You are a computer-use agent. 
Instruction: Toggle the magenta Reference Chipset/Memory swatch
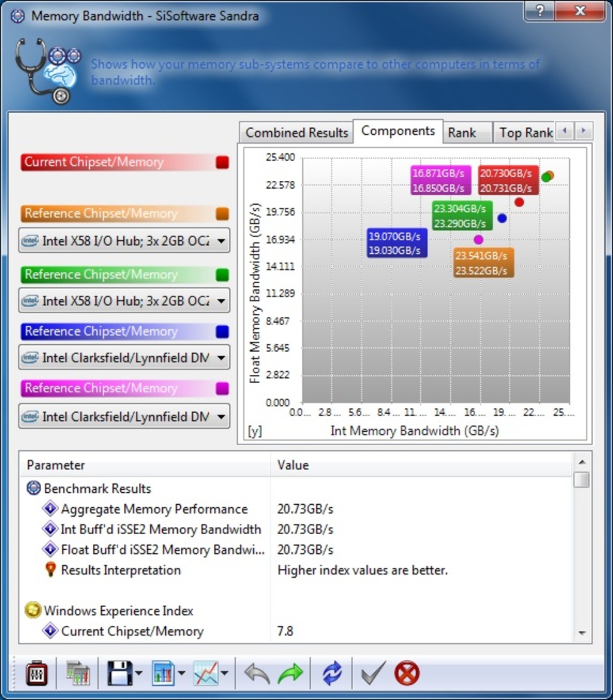[222, 388]
